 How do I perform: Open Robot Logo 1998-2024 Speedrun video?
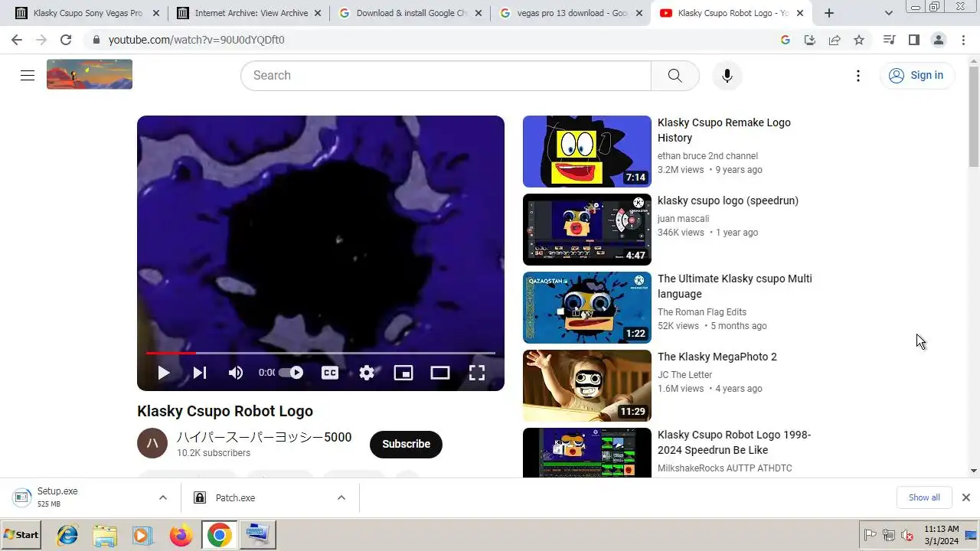[734, 442]
